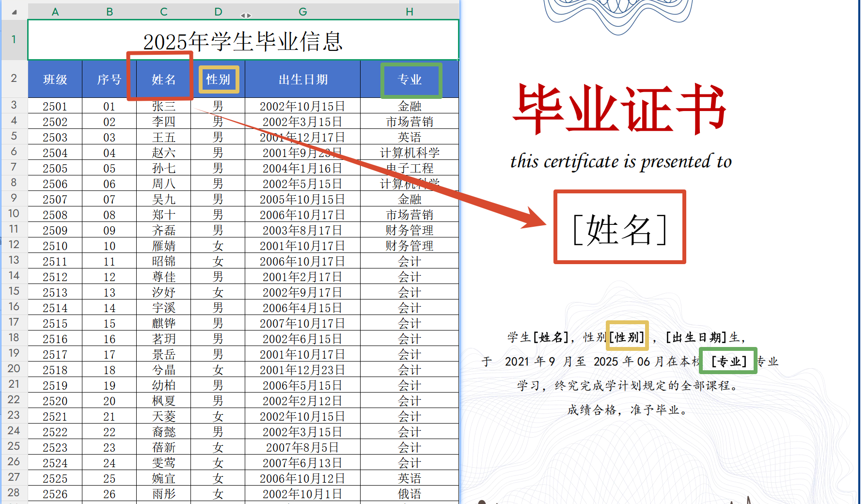
Task: Click the 专业 header cell outlined in green
Action: [410, 79]
